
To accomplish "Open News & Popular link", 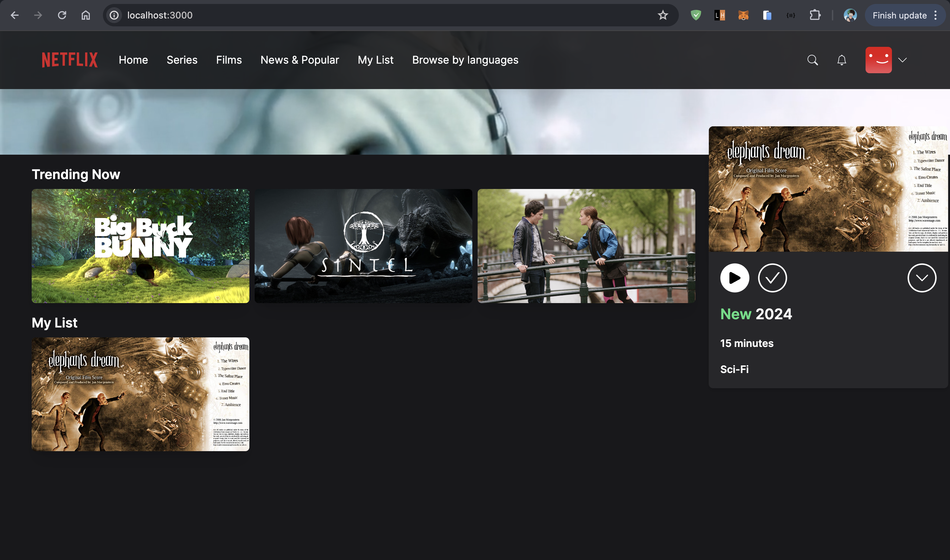I will point(300,60).
